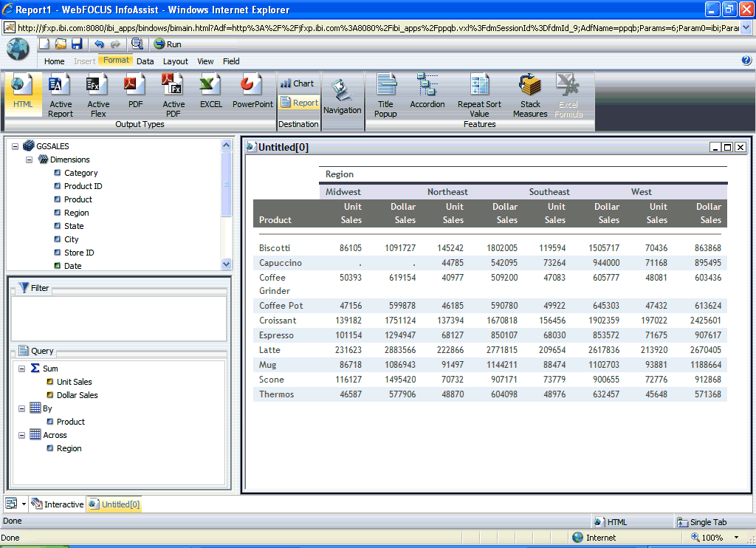Viewport: 756px width, 548px height.
Task: Open the Field ribbon tab
Action: point(231,61)
